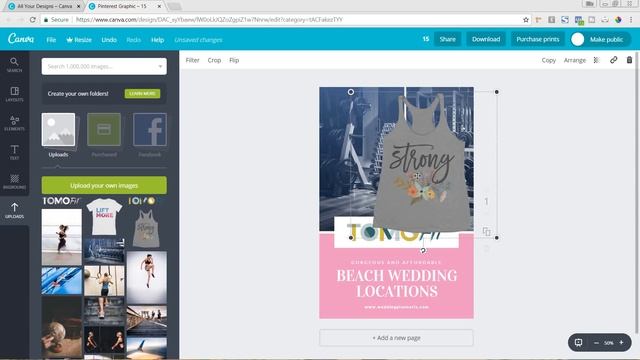Screen dimensions: 640x360
Task: Open the transparency icon in toolbar
Action: coord(596,60)
